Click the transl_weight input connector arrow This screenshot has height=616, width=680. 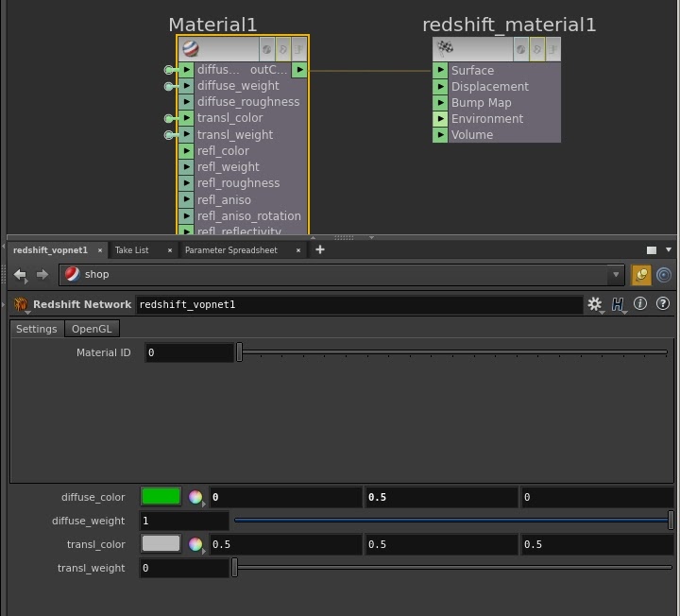(186, 134)
